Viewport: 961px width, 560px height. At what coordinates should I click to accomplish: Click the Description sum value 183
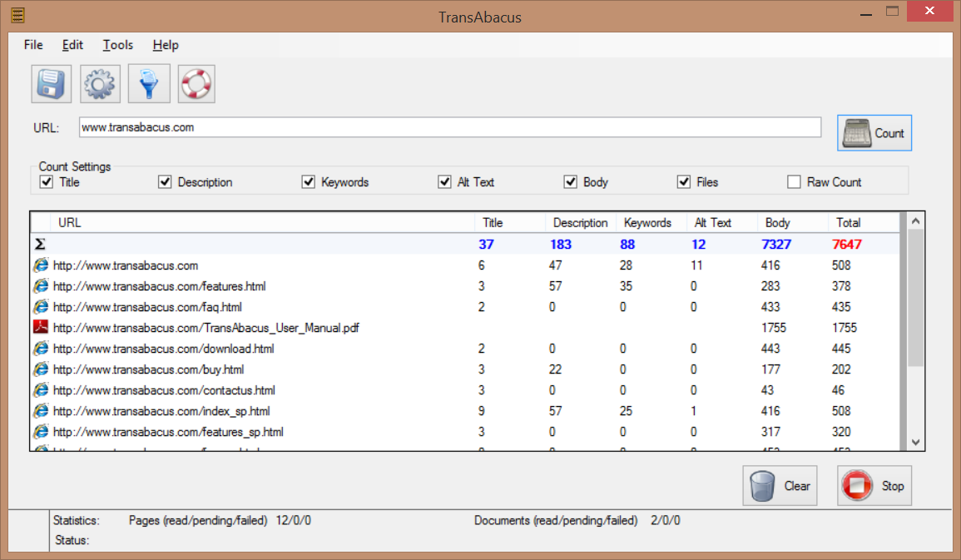click(561, 244)
